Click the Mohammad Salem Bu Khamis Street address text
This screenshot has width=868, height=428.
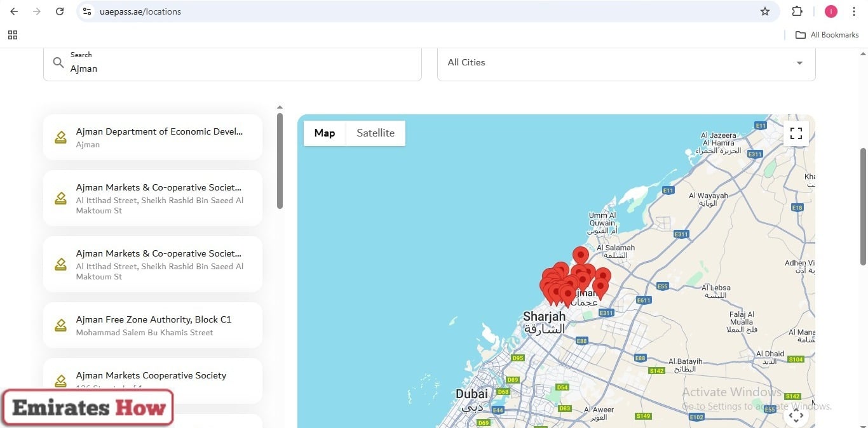[145, 333]
